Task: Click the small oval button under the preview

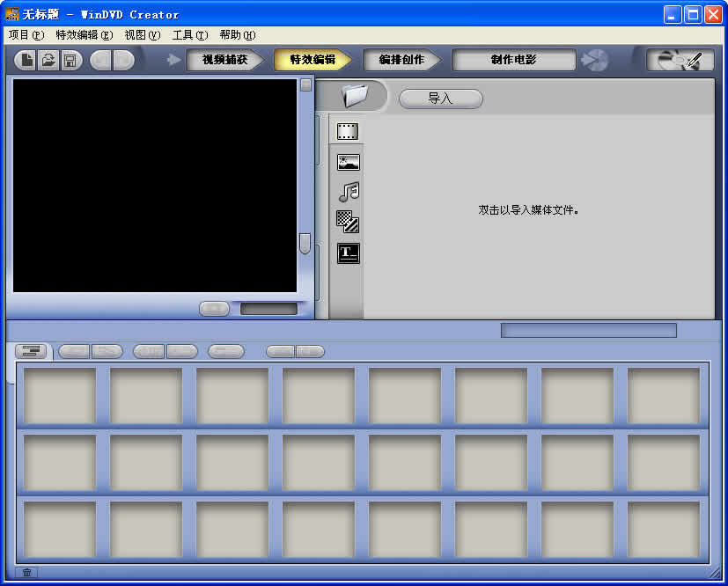Action: pos(214,309)
